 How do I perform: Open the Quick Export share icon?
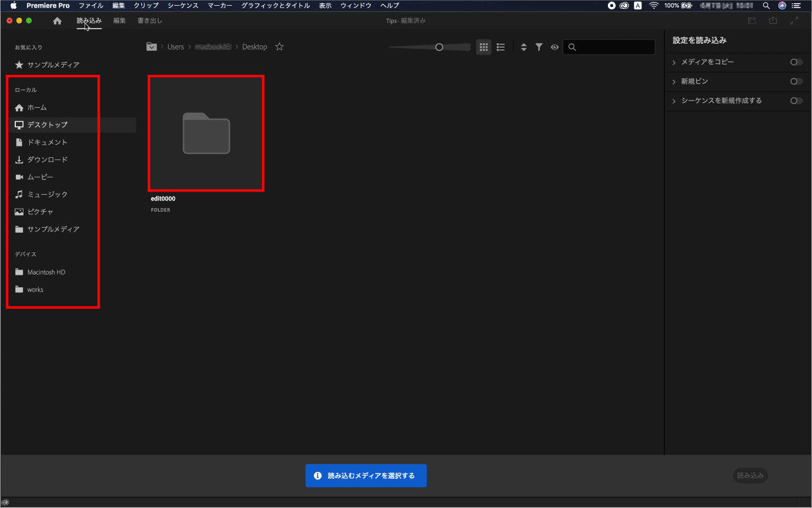tap(773, 21)
